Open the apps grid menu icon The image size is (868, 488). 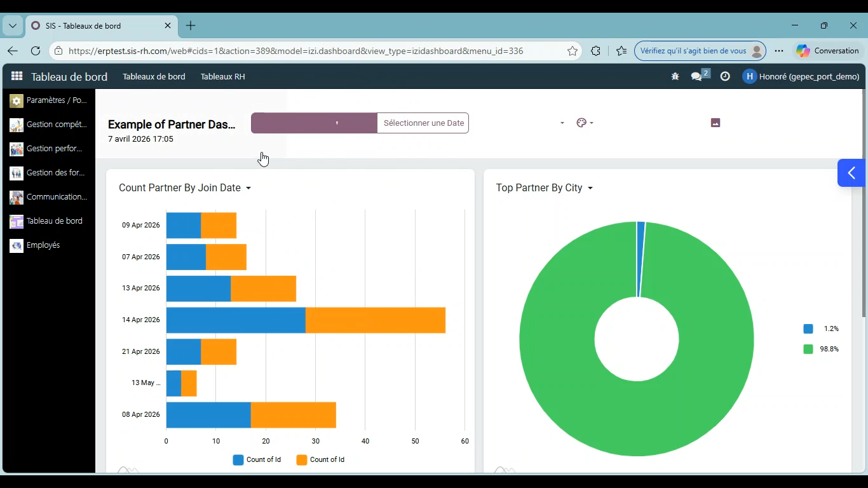tap(17, 76)
